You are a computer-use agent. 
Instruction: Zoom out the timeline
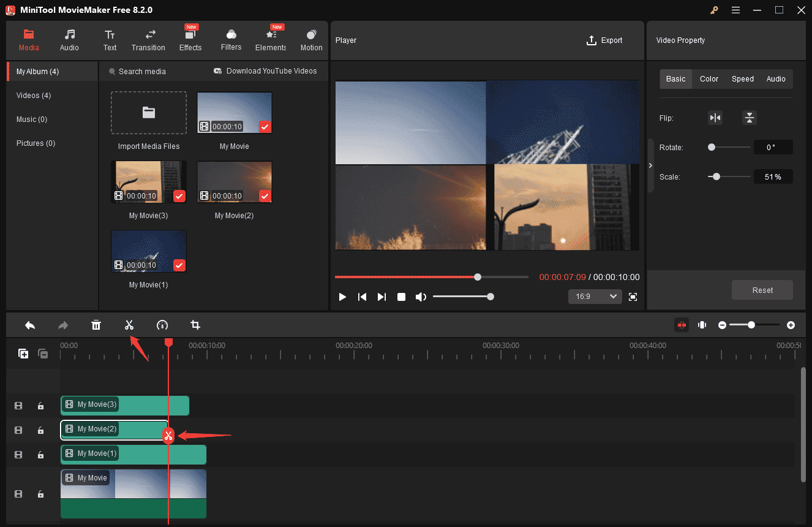[723, 325]
